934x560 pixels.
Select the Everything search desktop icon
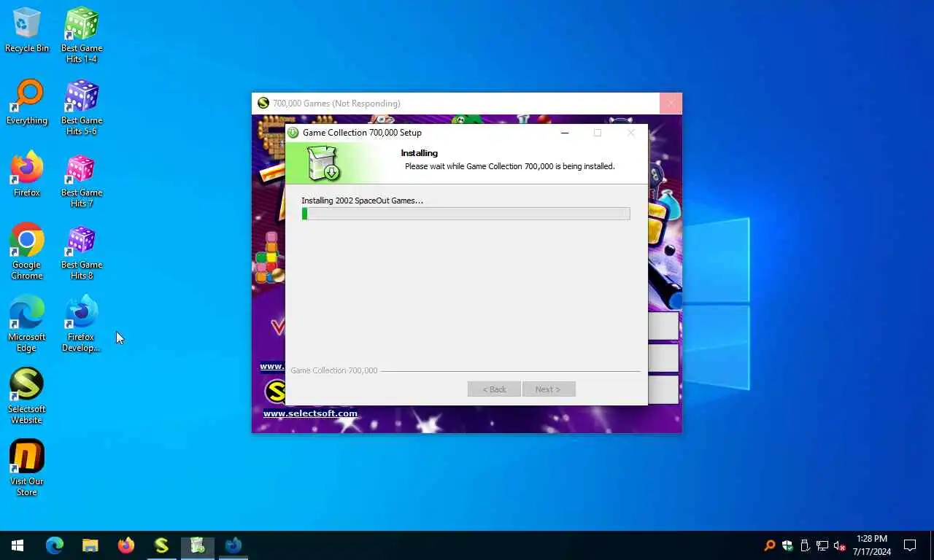27,102
